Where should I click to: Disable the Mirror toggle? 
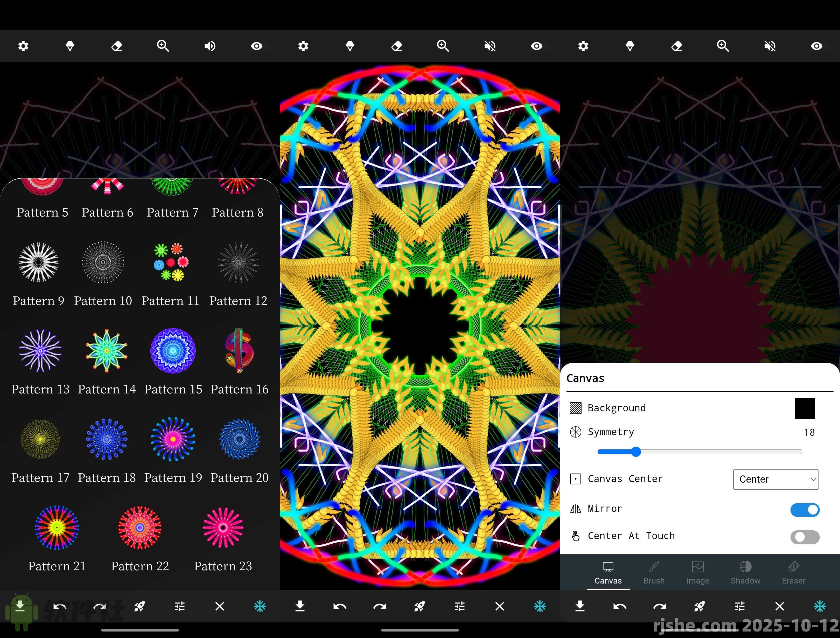805,510
